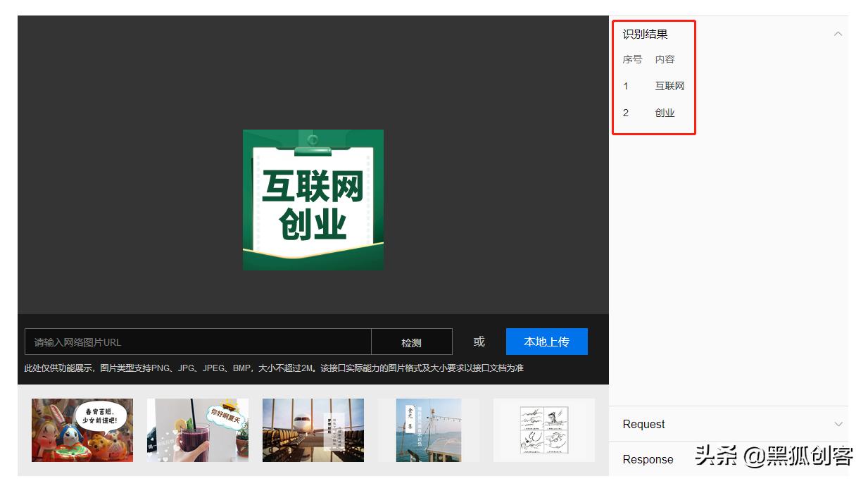Select the ink sketch sample thumbnail
This screenshot has height=481, width=868.
(543, 430)
